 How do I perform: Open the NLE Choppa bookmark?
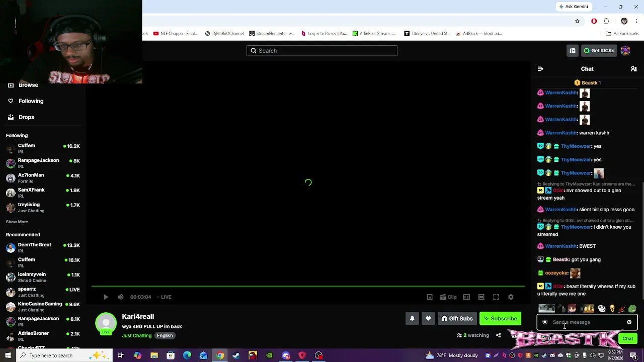[x=176, y=34]
